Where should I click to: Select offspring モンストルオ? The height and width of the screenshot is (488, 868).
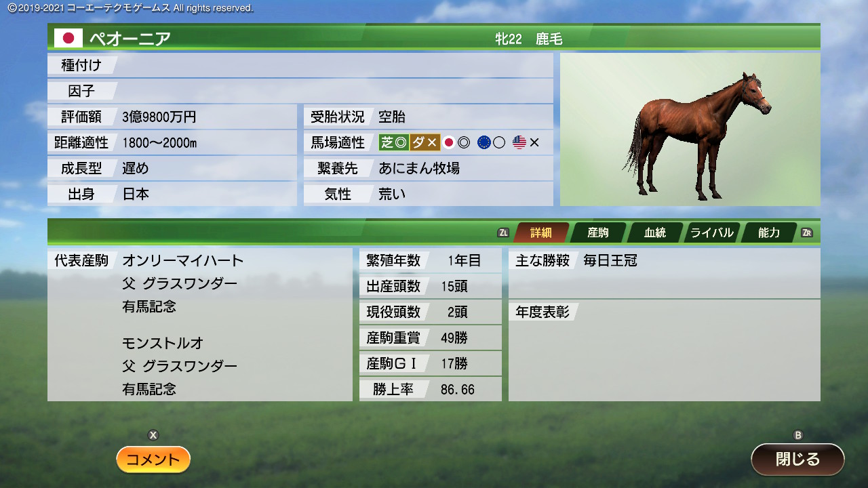tap(163, 343)
